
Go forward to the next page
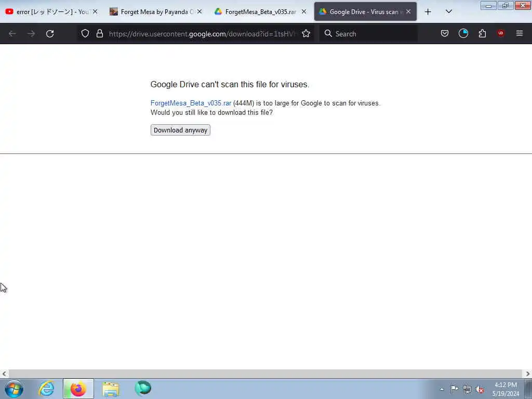click(x=31, y=34)
